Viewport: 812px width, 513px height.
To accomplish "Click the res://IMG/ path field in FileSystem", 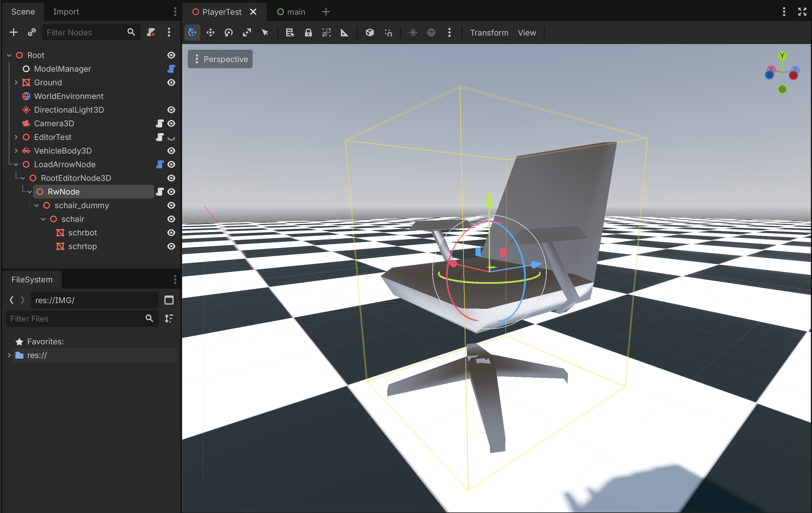I will click(94, 300).
